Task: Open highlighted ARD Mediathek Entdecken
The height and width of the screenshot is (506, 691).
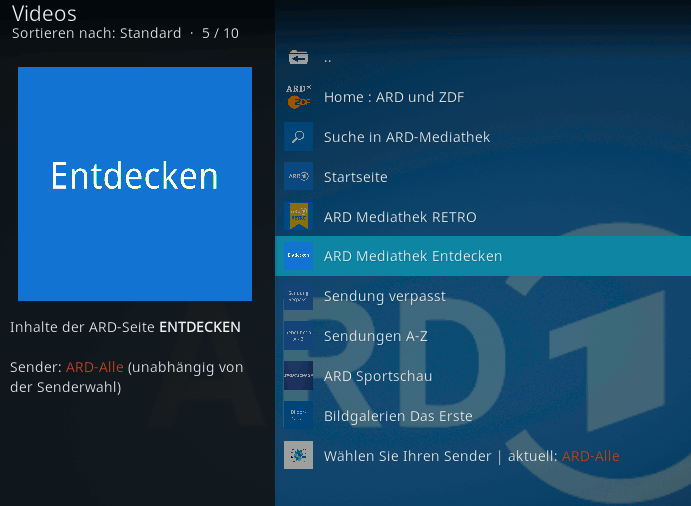Action: [483, 256]
